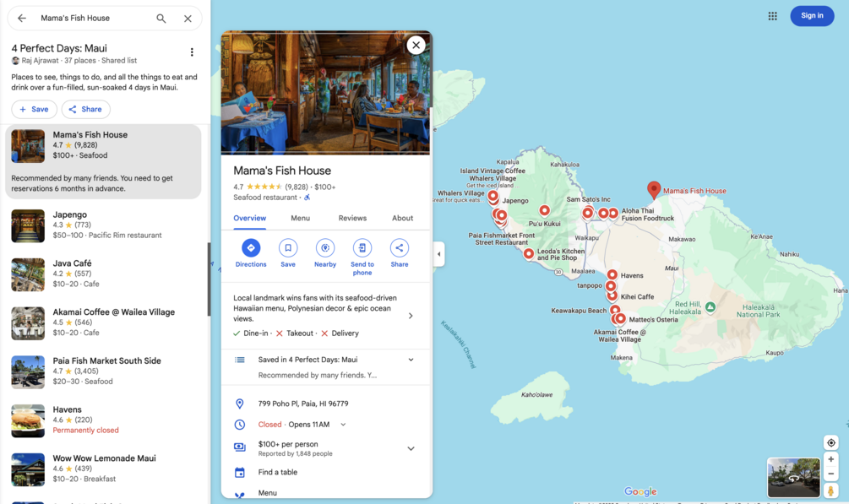
Task: Show your location on the map
Action: pos(831,442)
